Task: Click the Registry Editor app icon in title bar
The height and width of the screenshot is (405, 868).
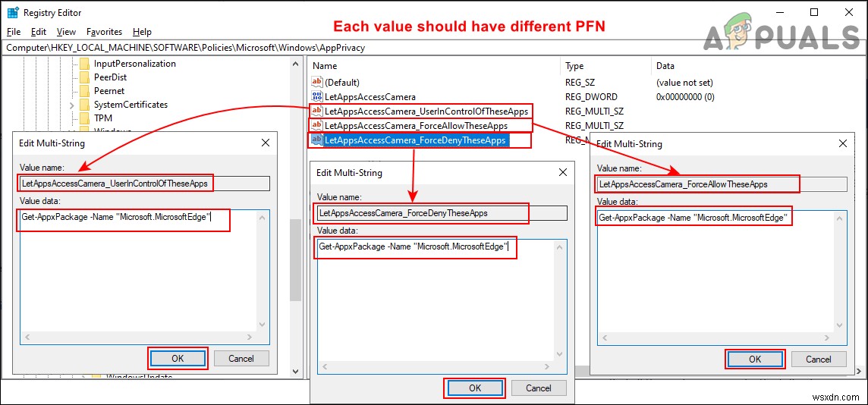Action: point(13,13)
